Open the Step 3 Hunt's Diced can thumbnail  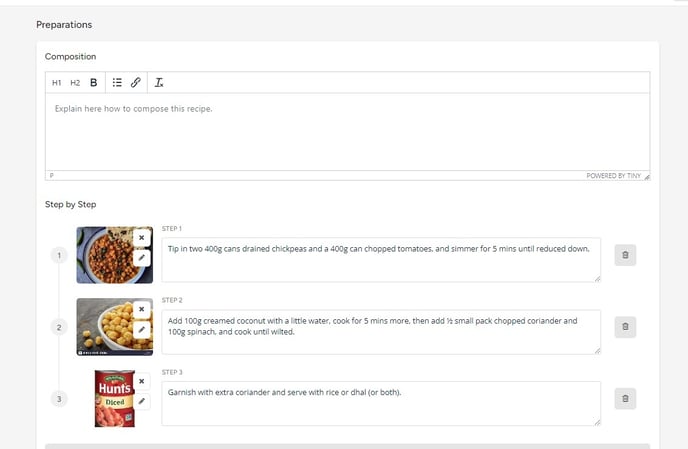(x=115, y=399)
